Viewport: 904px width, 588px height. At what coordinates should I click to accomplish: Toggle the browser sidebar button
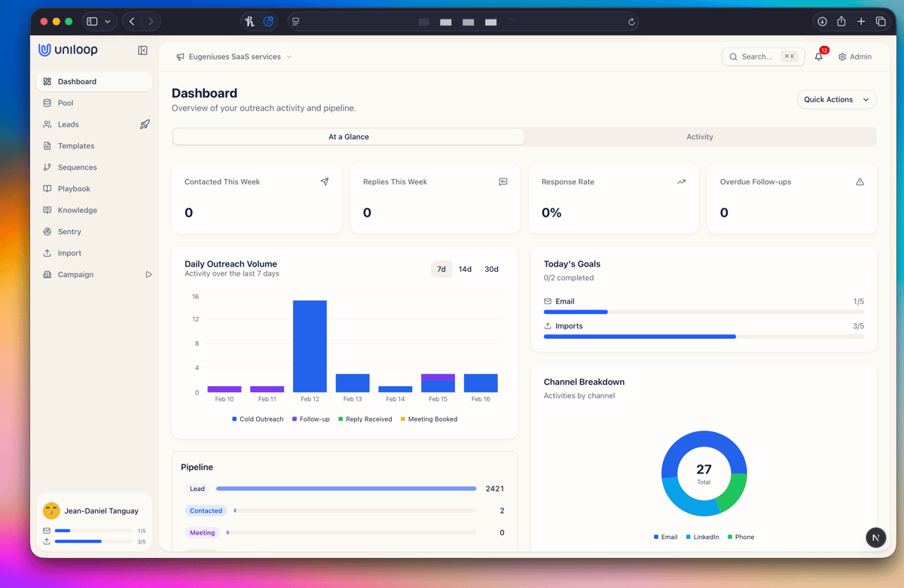point(92,22)
